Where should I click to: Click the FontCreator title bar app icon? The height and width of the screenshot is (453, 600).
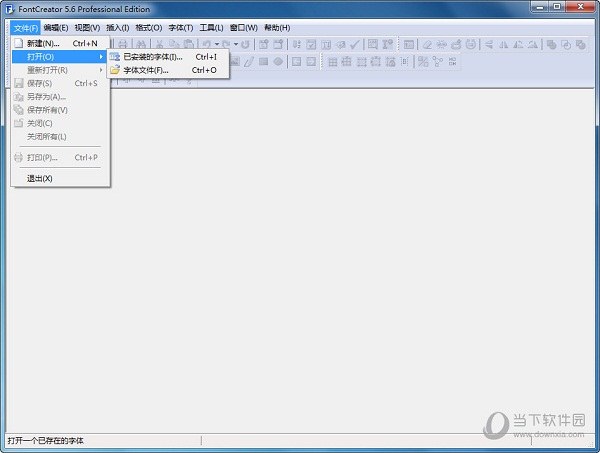coord(10,9)
